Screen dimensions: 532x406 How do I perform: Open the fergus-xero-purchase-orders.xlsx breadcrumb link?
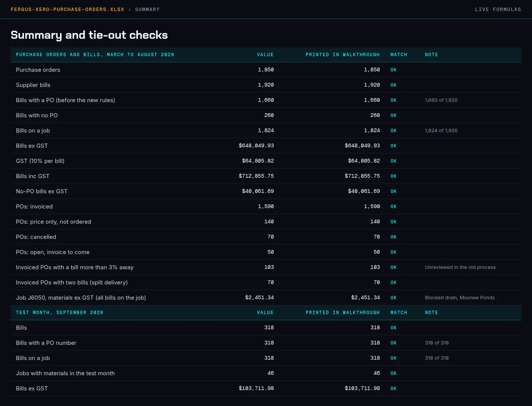point(67,9)
